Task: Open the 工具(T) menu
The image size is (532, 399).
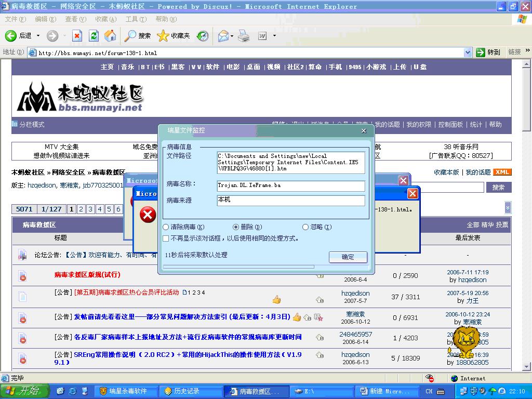Action: [x=136, y=19]
